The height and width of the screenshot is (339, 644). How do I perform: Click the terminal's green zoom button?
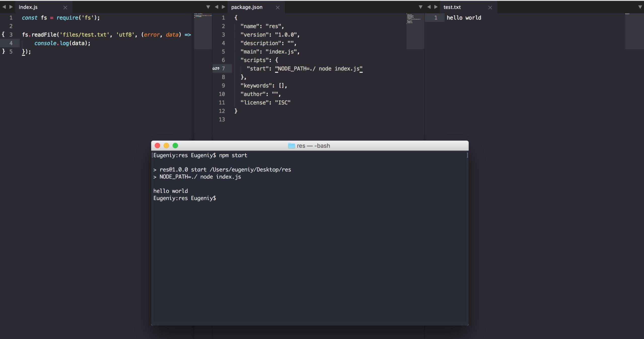pyautogui.click(x=175, y=146)
